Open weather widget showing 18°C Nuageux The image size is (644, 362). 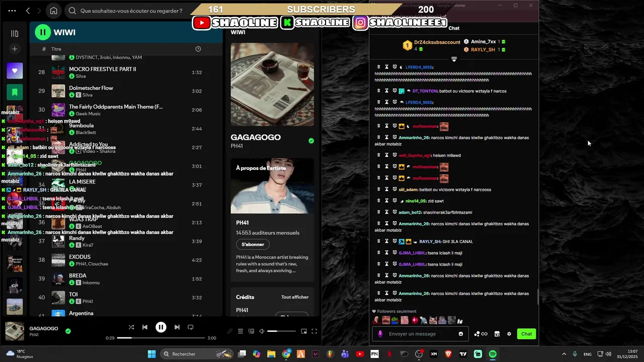click(20, 354)
